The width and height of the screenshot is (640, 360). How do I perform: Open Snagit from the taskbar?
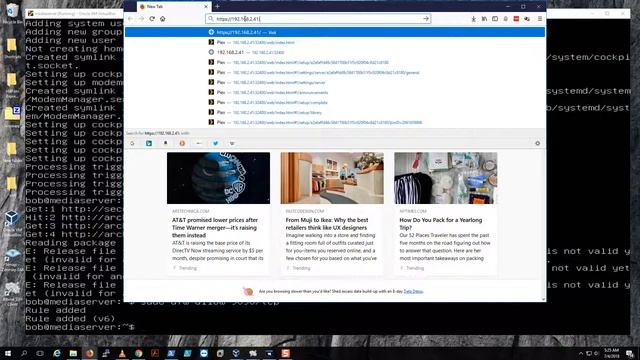point(285,353)
